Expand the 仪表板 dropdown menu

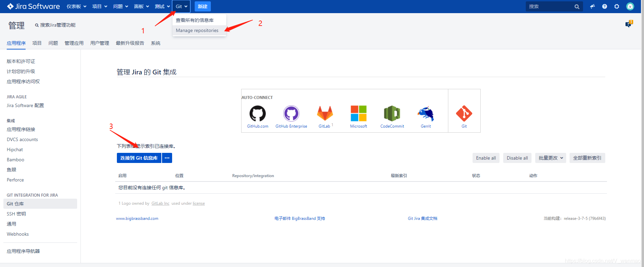coord(76,6)
